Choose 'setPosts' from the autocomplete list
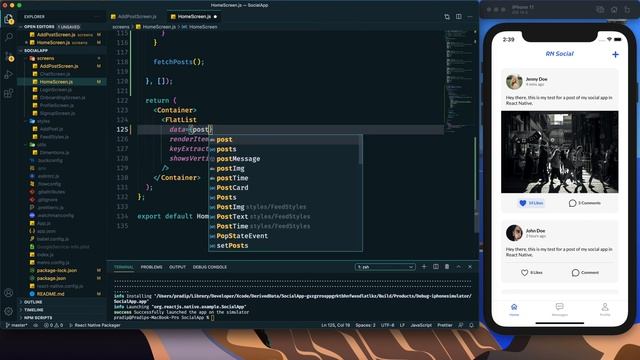Viewport: 640px width, 360px height. click(284, 245)
